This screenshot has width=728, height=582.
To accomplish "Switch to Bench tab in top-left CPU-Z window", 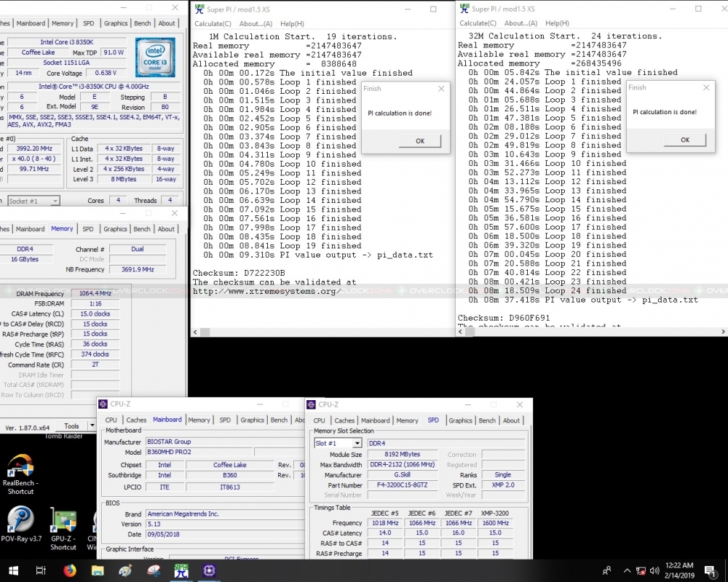I will (x=142, y=23).
